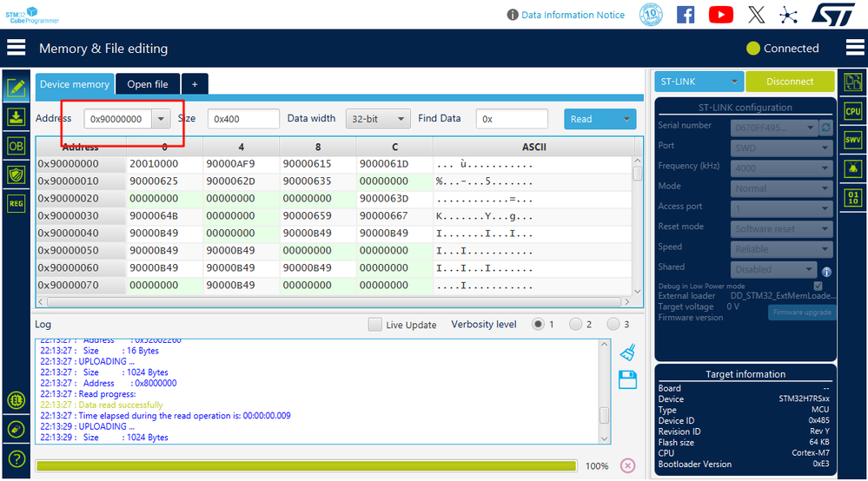The image size is (868, 481).
Task: Open the External Loaders (EL) icon
Action: click(x=16, y=400)
